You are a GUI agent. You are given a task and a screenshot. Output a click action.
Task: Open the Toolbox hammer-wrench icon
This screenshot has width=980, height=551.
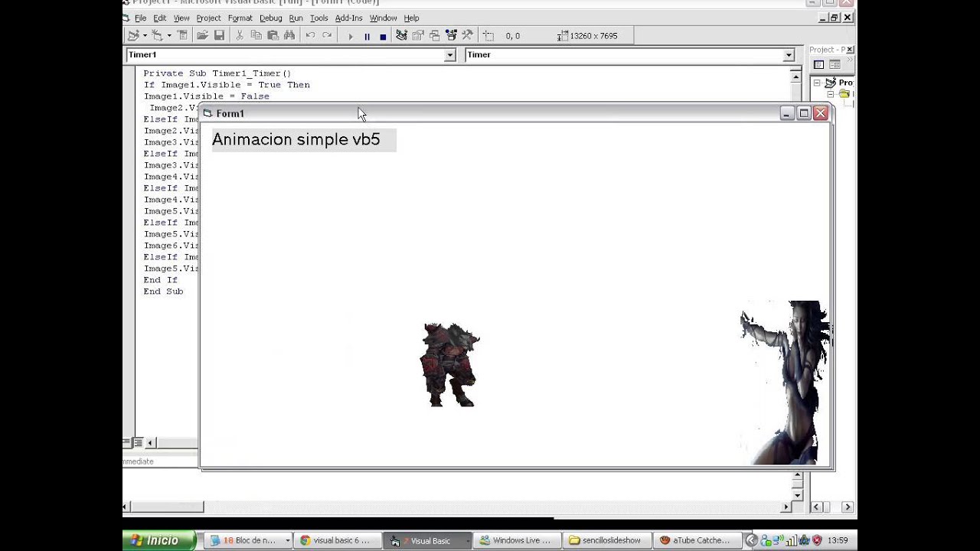tap(467, 35)
